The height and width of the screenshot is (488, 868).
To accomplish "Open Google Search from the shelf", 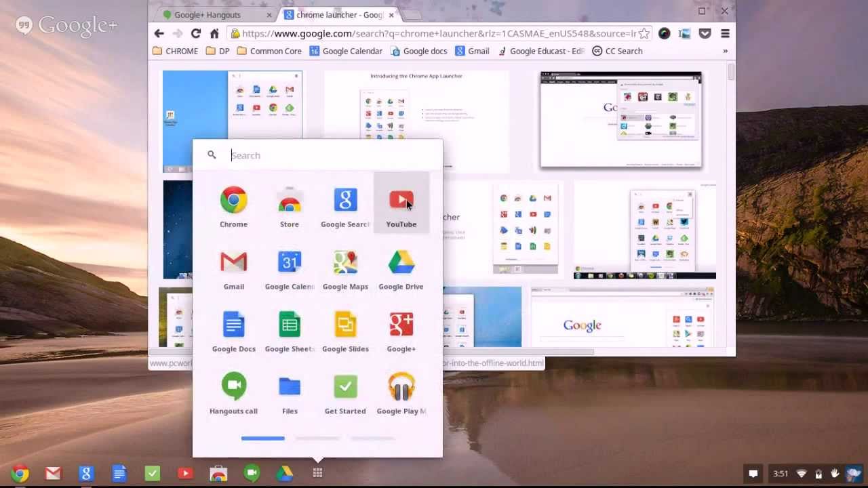I will point(85,474).
